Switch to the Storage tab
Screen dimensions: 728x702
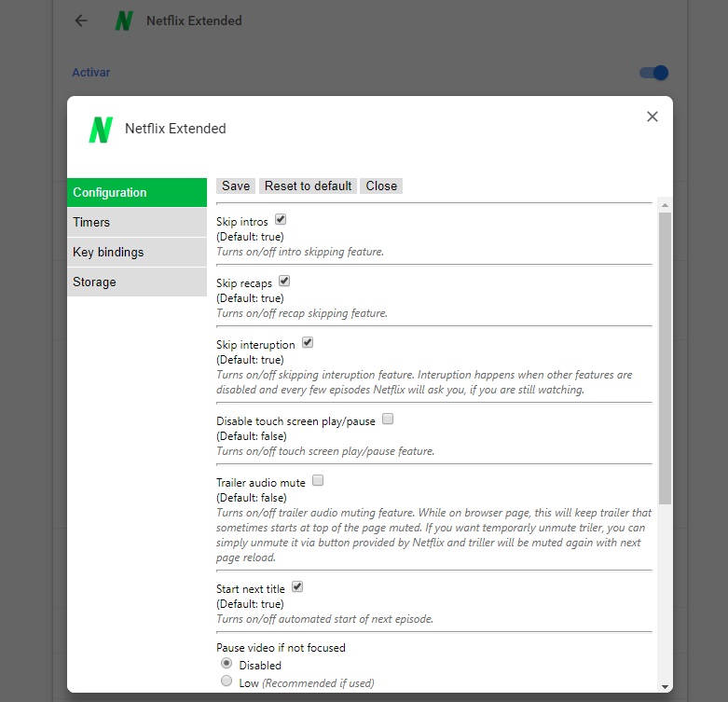coord(137,282)
